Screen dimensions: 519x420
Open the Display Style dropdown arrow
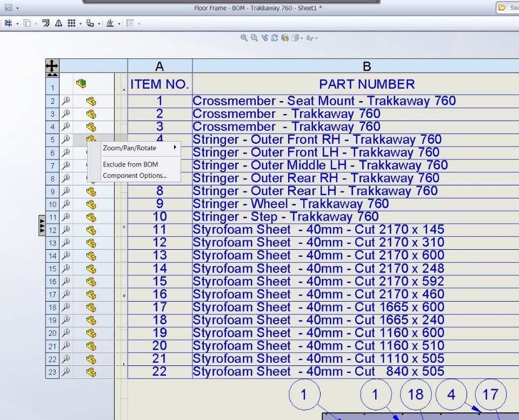click(302, 38)
